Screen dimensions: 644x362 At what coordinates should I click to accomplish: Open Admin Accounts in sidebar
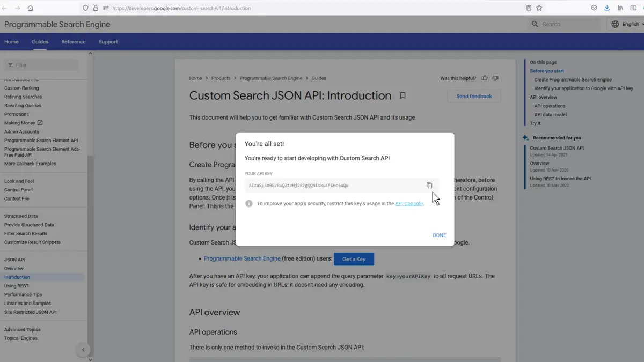coord(21,131)
